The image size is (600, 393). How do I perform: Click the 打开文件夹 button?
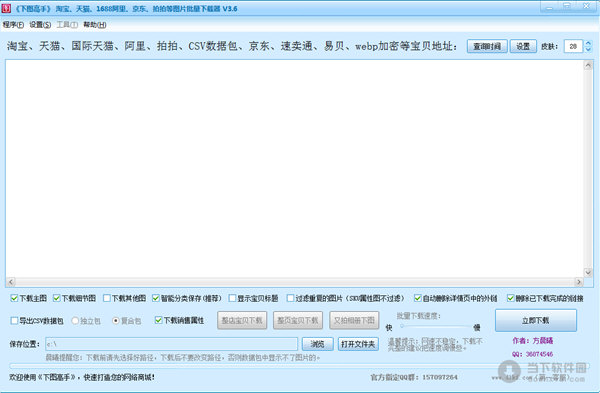(x=358, y=344)
